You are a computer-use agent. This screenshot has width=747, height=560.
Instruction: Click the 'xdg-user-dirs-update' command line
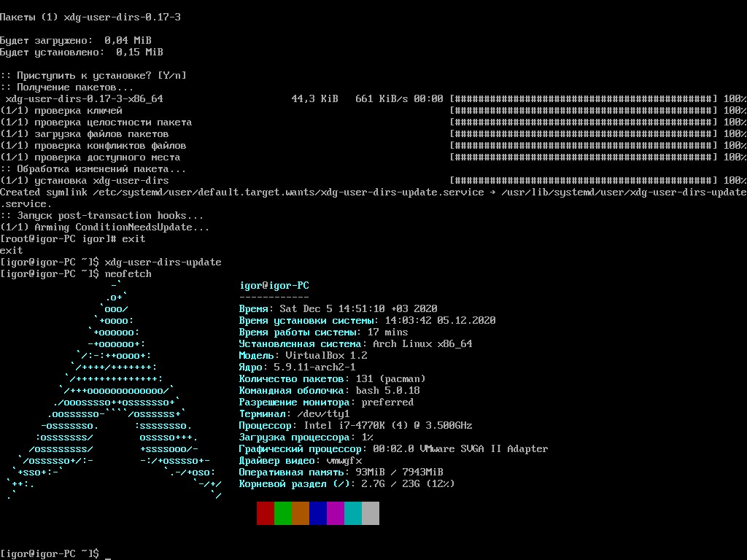111,262
